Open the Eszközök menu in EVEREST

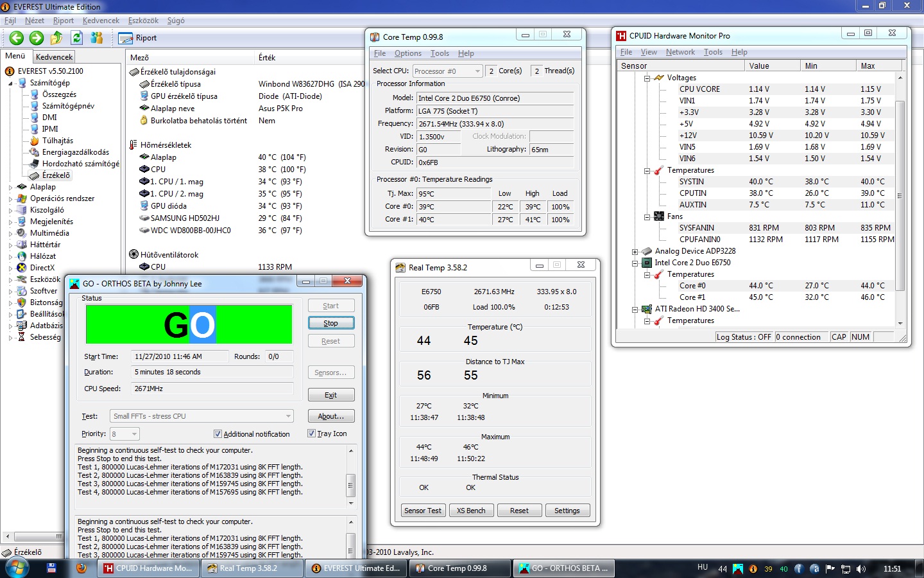coord(143,21)
